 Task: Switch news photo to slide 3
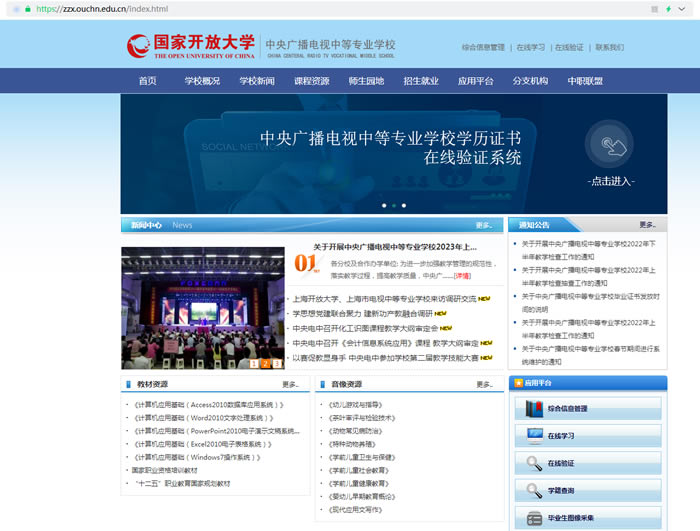(277, 364)
